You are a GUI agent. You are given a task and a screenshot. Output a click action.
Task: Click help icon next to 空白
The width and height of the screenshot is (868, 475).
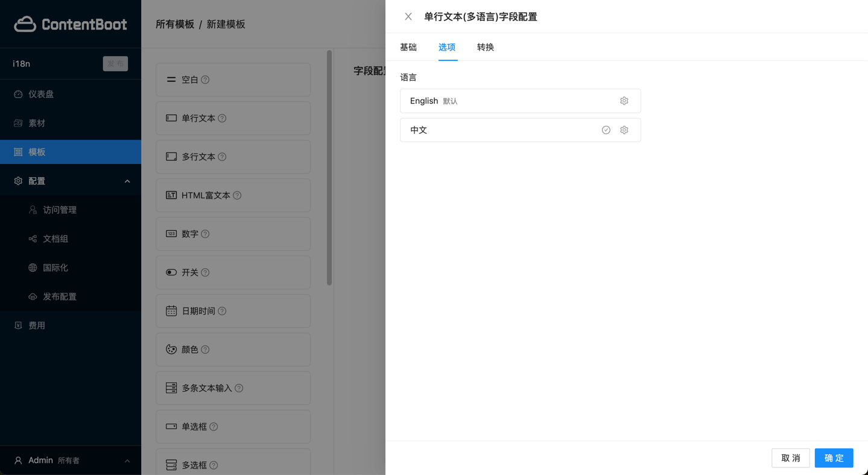click(x=205, y=80)
